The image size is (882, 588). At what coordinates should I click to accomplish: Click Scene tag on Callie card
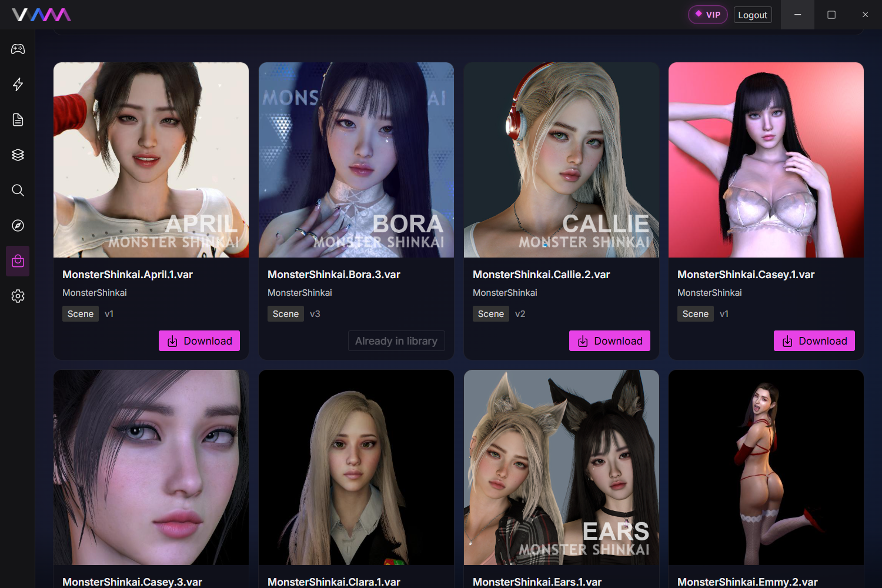click(x=491, y=314)
